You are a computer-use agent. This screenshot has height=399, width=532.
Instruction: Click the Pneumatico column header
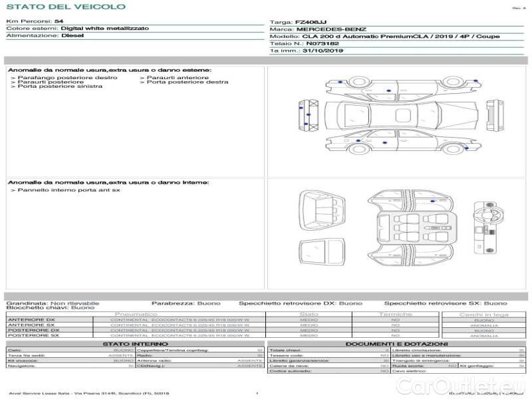[x=136, y=314]
